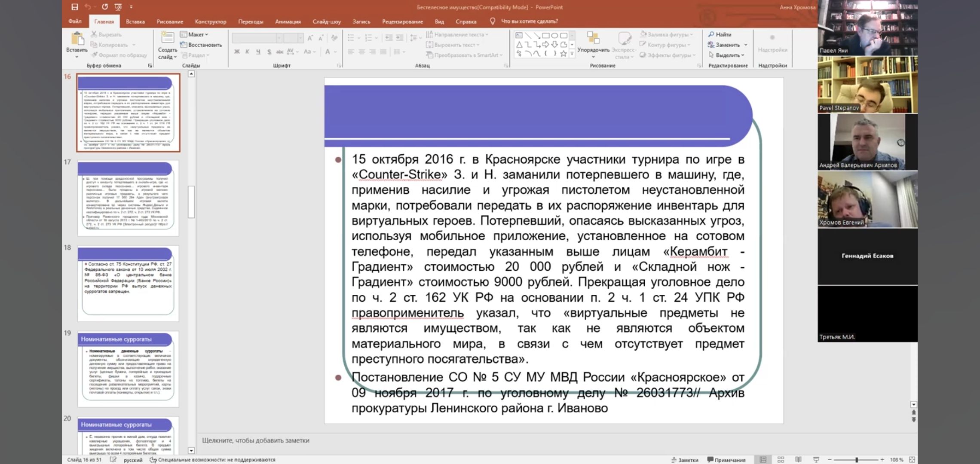The height and width of the screenshot is (464, 980).
Task: Click scroll up arrow of slide thumbnail pane
Action: (191, 74)
